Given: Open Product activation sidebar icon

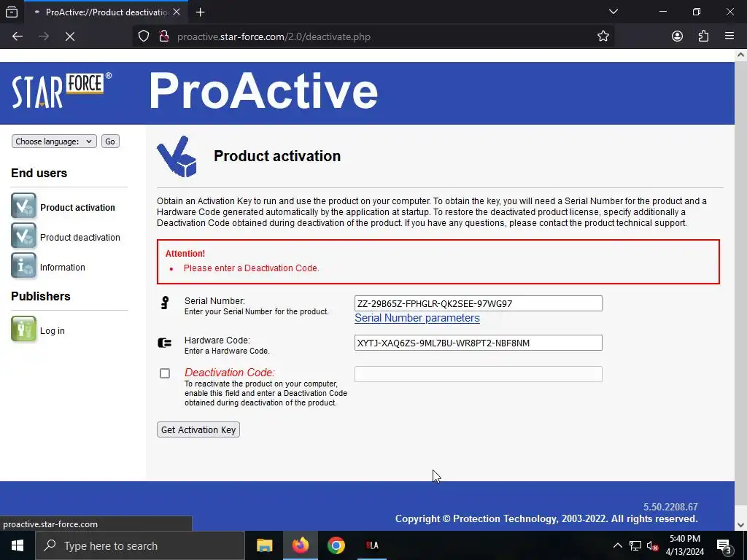Looking at the screenshot, I should tap(23, 206).
